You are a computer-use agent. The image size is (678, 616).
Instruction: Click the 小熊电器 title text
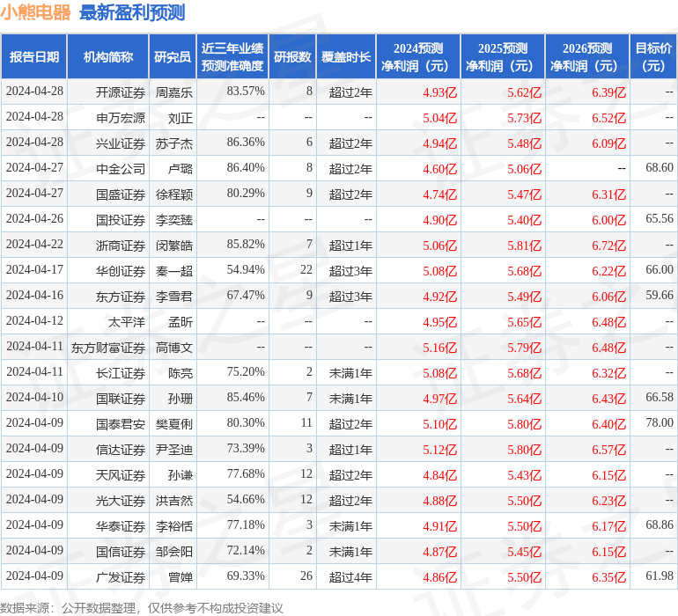pyautogui.click(x=35, y=12)
